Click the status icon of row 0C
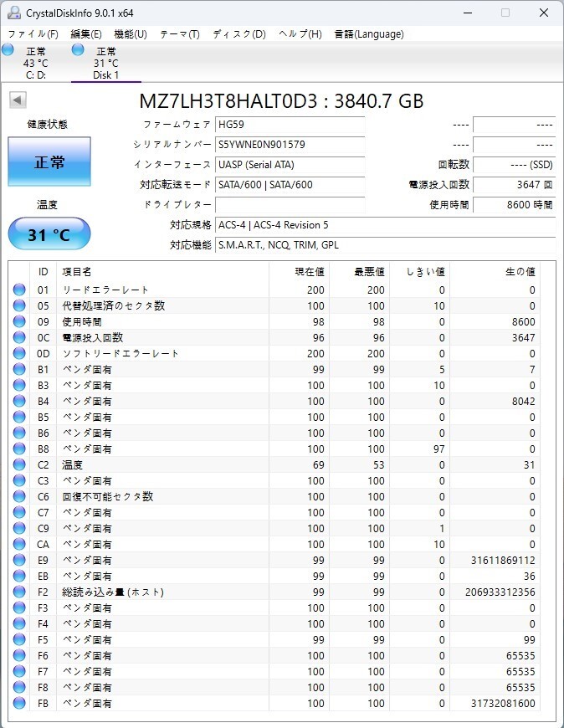This screenshot has width=564, height=728. (19, 337)
